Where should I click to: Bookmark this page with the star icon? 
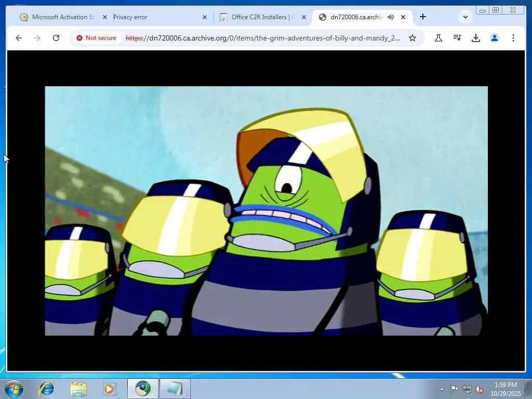[412, 38]
